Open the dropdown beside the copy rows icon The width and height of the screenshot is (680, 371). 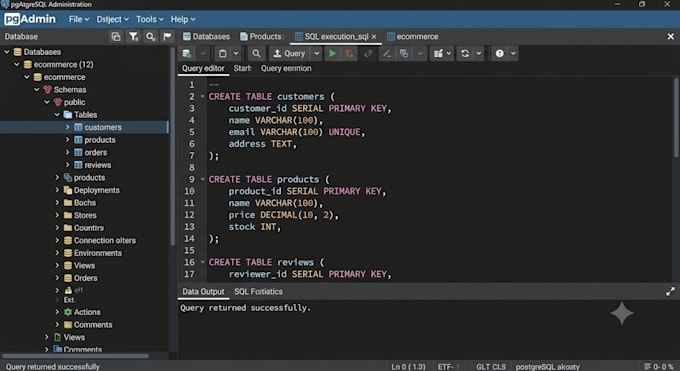click(420, 53)
